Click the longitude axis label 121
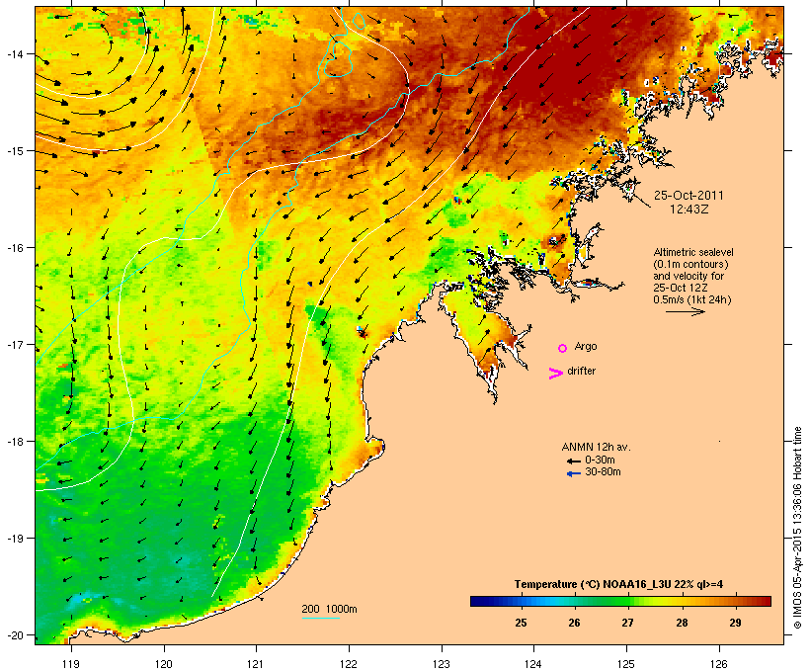Image resolution: width=810 pixels, height=672 pixels. coord(256,664)
